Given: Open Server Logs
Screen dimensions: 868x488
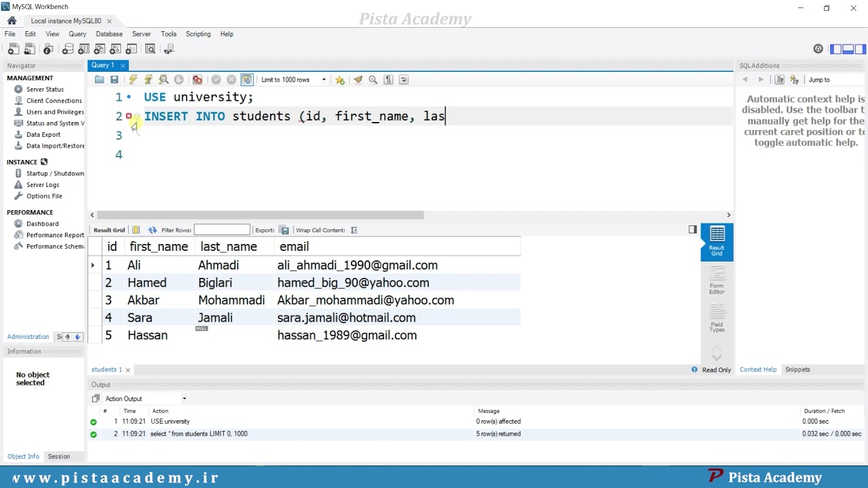Looking at the screenshot, I should (43, 184).
